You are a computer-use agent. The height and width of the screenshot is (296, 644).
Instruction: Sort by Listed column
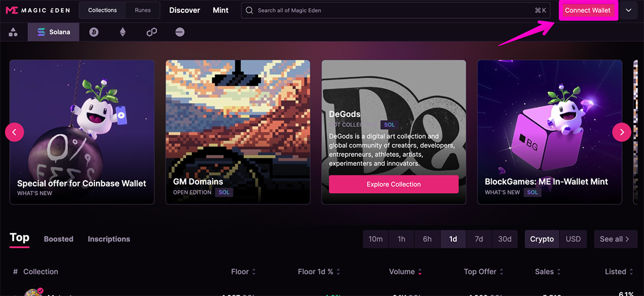point(619,272)
